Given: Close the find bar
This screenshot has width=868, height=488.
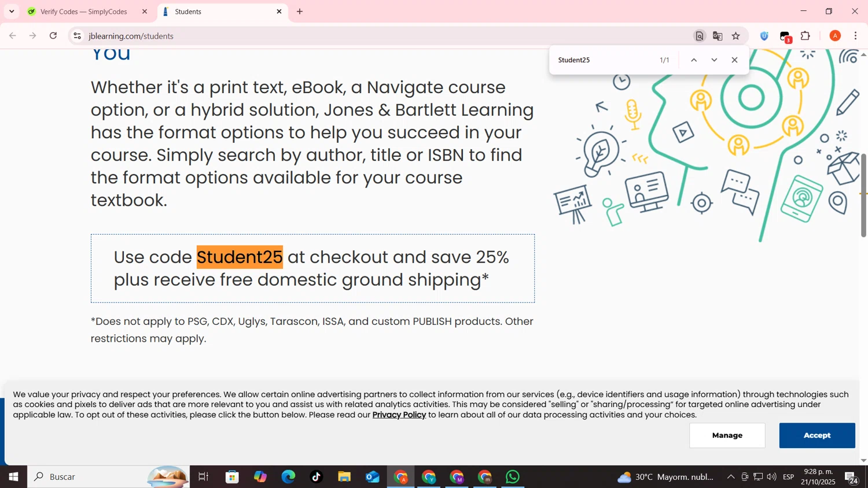Looking at the screenshot, I should click(734, 60).
